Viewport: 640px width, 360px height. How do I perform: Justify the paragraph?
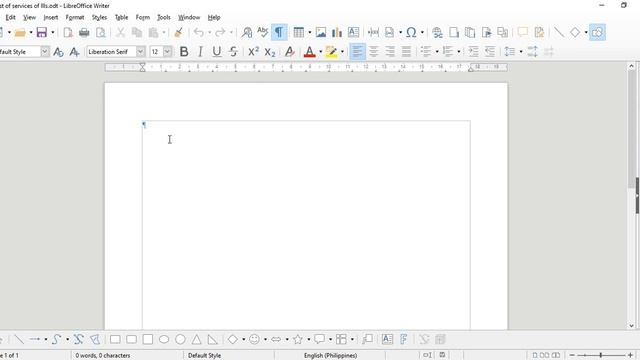407,52
